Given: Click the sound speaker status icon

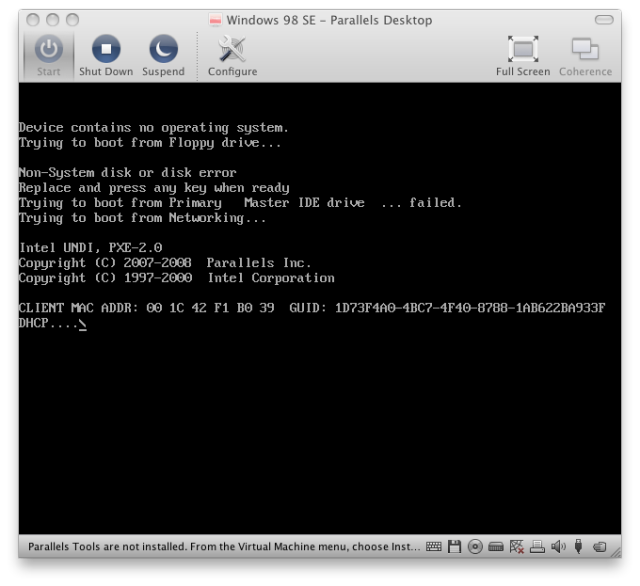Looking at the screenshot, I should click(x=558, y=546).
